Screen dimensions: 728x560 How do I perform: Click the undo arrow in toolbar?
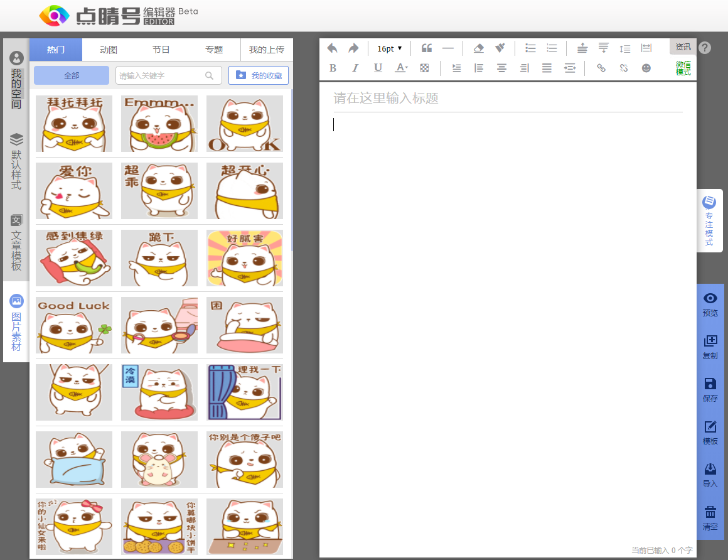point(333,48)
